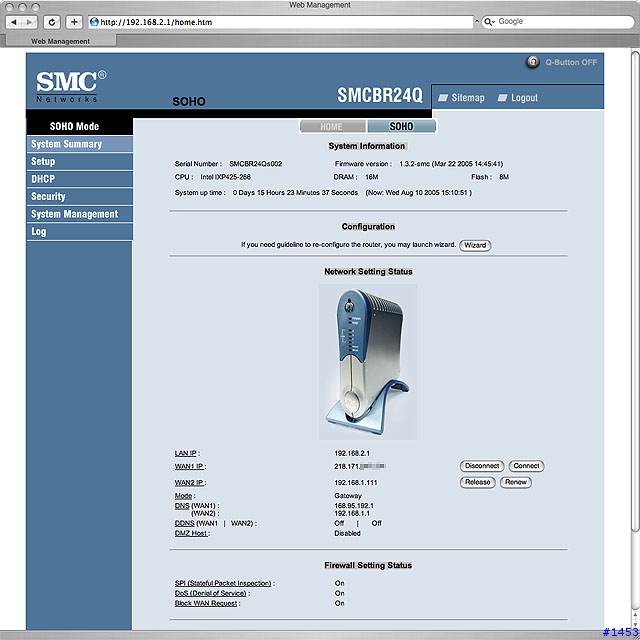Click DNS value 168.95.192.1
640x640 pixels.
tap(354, 506)
